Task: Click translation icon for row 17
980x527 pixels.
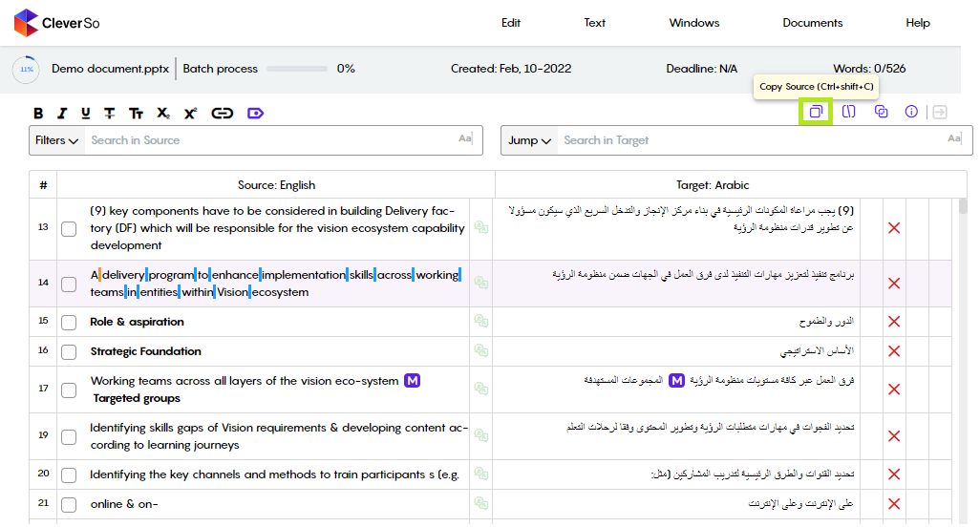Action: 480,389
